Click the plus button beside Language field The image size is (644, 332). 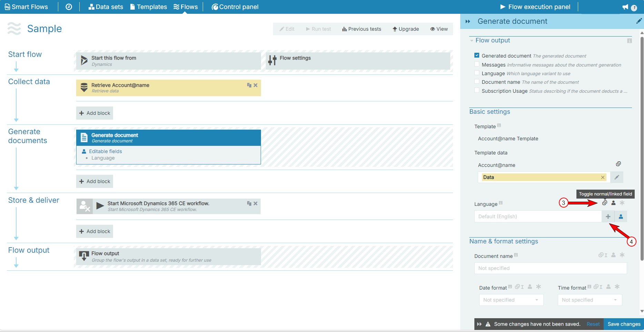[x=608, y=217]
